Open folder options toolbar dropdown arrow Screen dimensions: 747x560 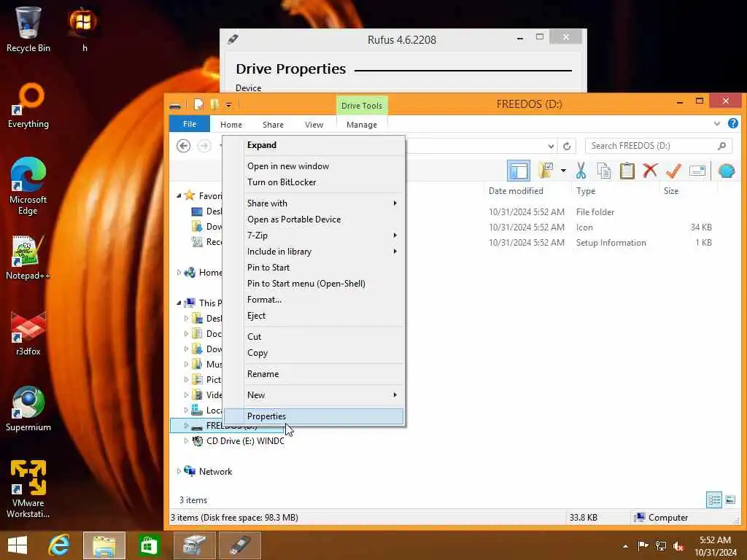click(x=563, y=171)
